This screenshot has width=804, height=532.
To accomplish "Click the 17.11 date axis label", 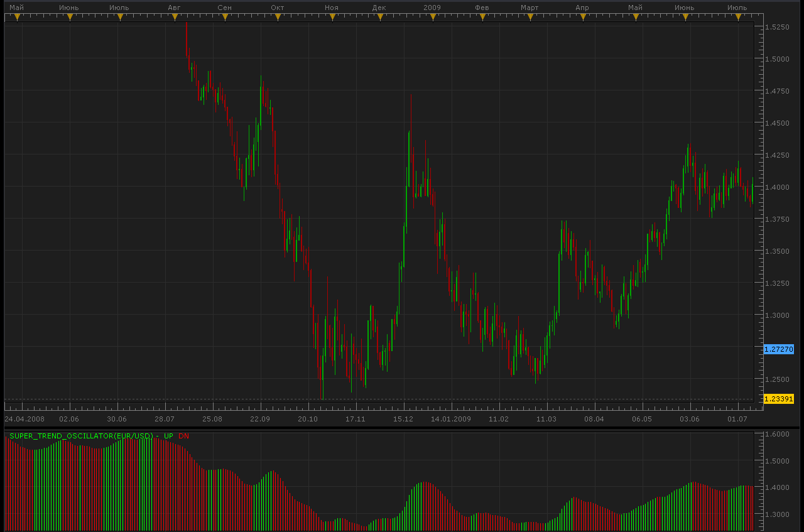I will pyautogui.click(x=356, y=419).
